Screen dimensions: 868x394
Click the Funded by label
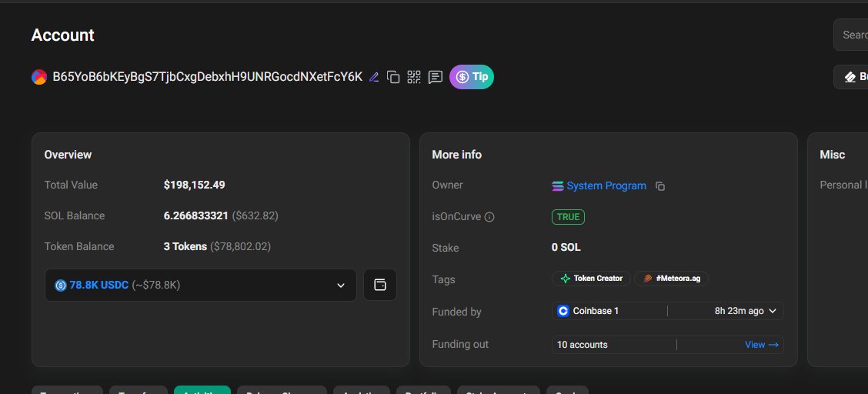pyautogui.click(x=456, y=312)
